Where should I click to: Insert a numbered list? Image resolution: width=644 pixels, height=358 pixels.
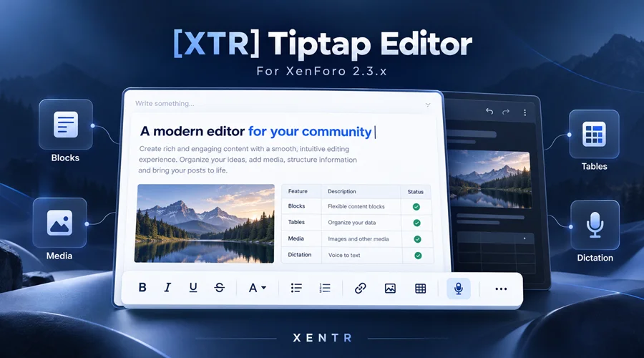pyautogui.click(x=325, y=288)
